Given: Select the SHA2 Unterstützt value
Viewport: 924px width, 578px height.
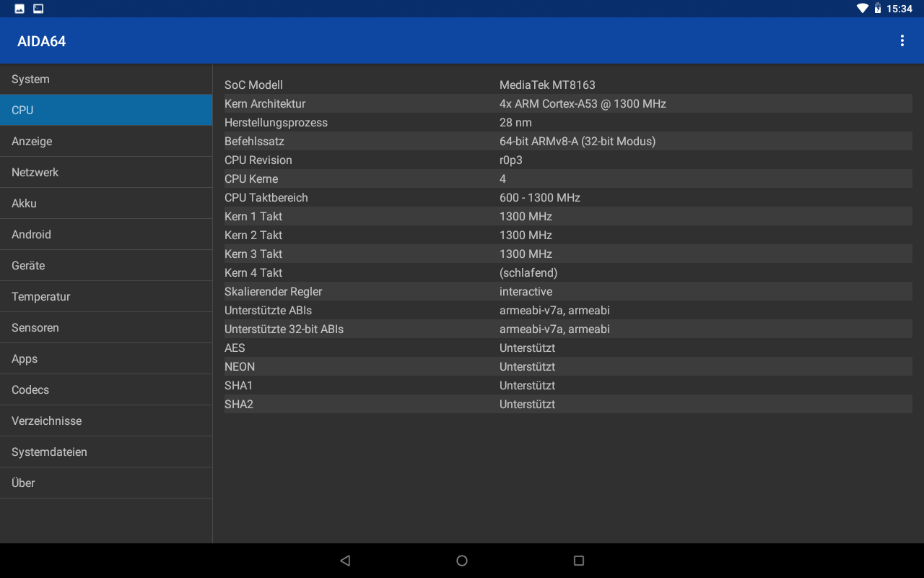Looking at the screenshot, I should pyautogui.click(x=527, y=405).
